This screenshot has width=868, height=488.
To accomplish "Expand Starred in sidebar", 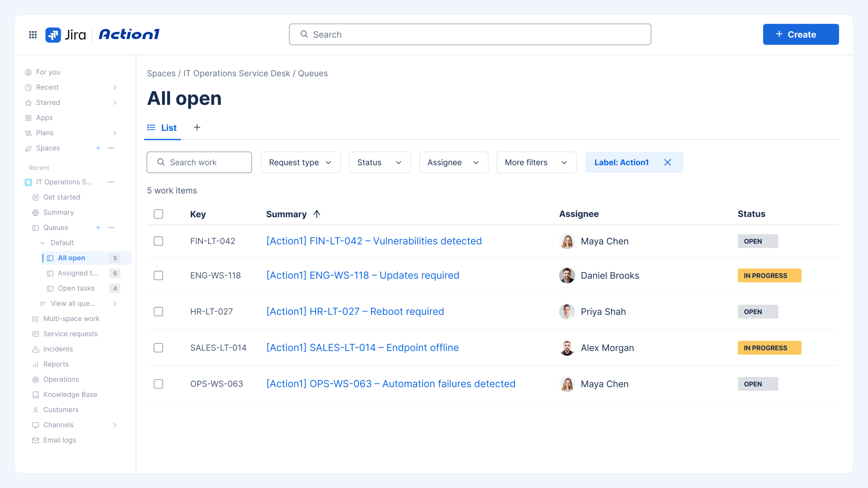I will (115, 102).
